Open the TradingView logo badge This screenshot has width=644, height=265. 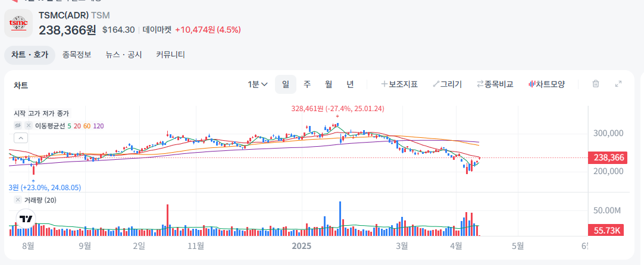26,219
